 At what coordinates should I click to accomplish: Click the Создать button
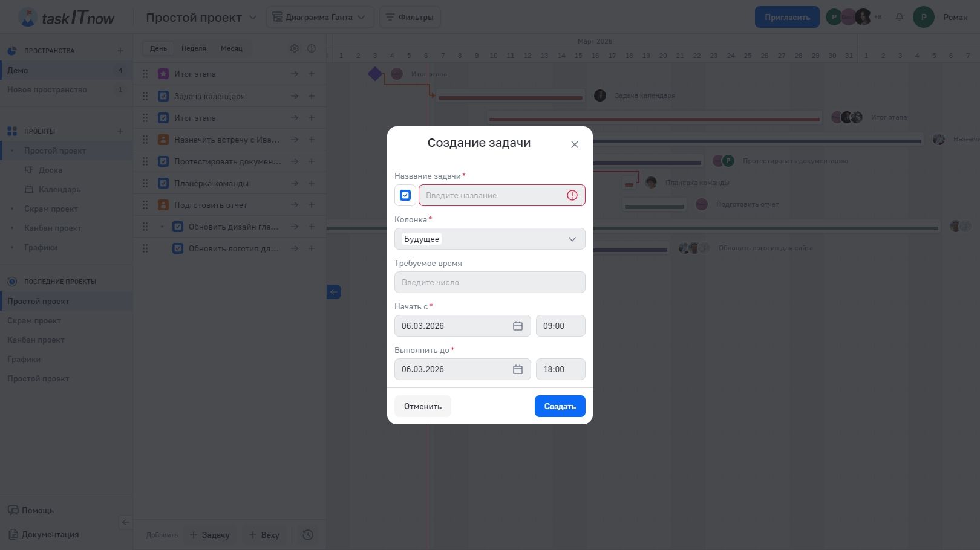(x=560, y=406)
